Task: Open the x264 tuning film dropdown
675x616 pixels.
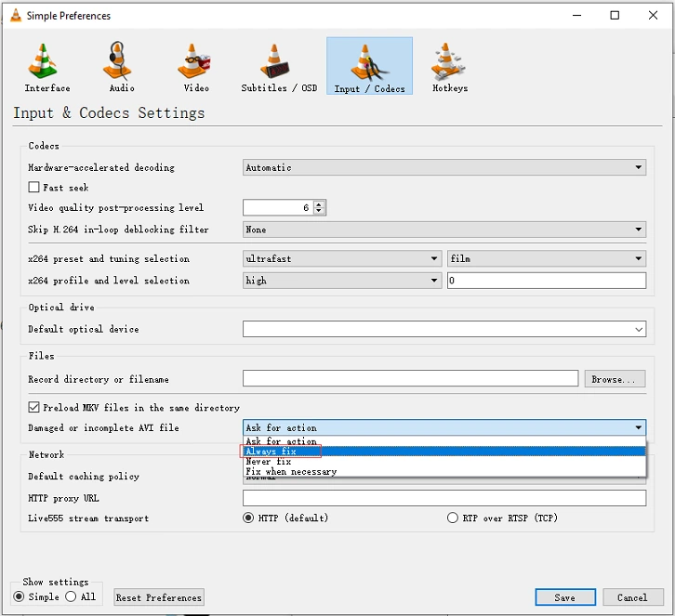Action: (x=547, y=258)
